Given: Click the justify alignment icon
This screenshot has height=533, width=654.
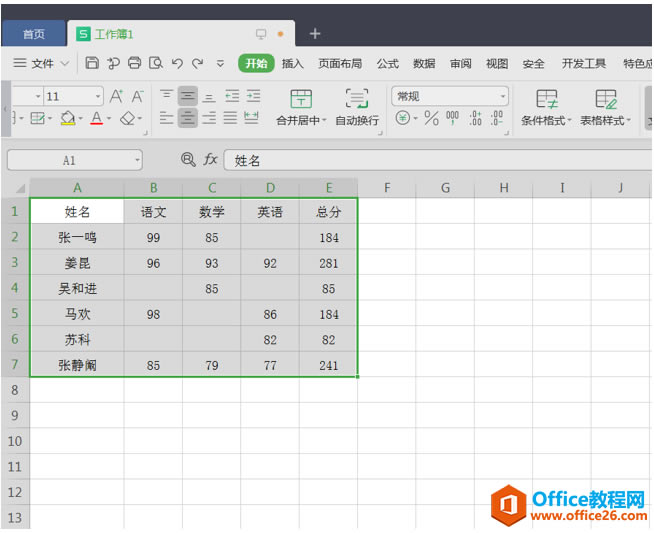Looking at the screenshot, I should (230, 118).
